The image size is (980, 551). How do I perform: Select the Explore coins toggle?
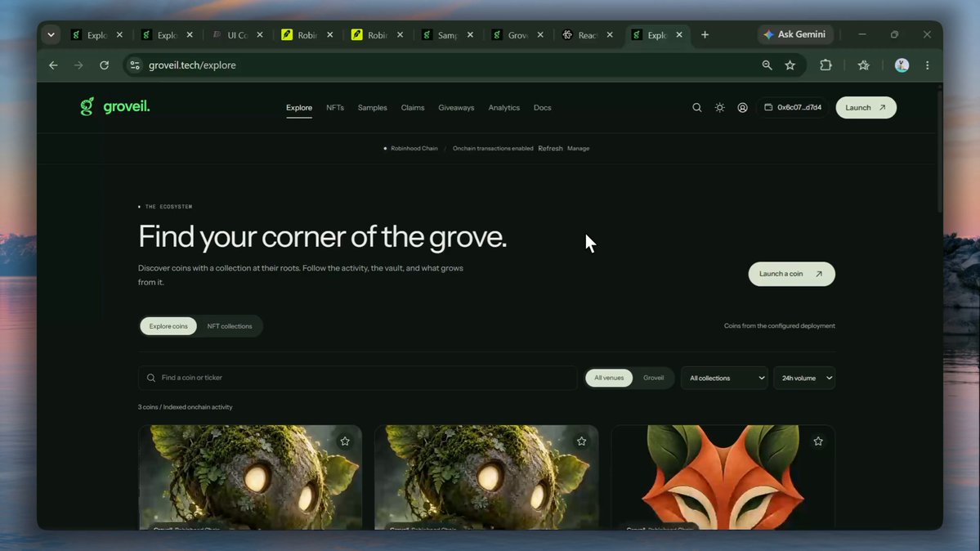(x=168, y=326)
